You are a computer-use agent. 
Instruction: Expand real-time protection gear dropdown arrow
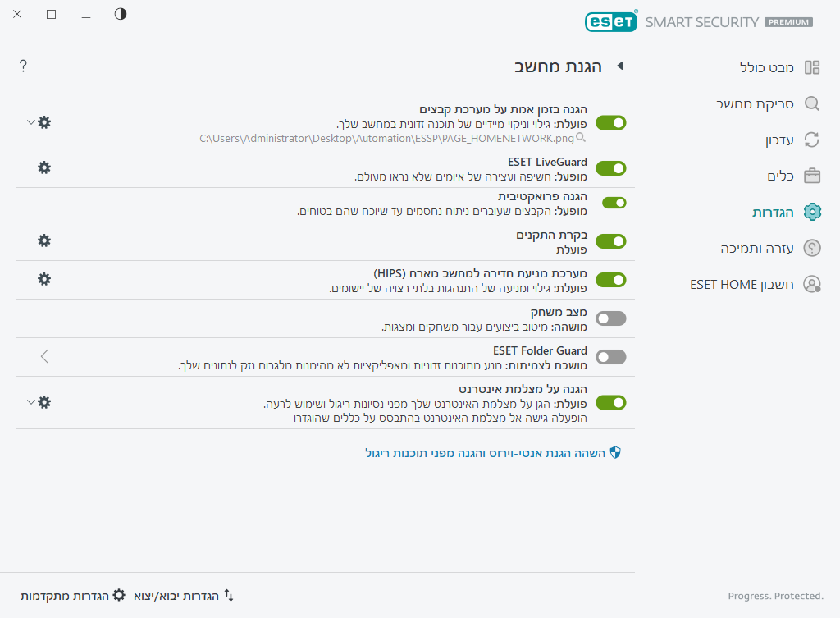point(31,122)
